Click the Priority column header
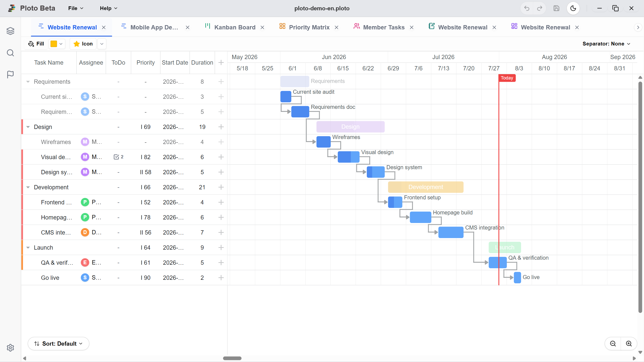Image resolution: width=644 pixels, height=362 pixels. tap(145, 63)
